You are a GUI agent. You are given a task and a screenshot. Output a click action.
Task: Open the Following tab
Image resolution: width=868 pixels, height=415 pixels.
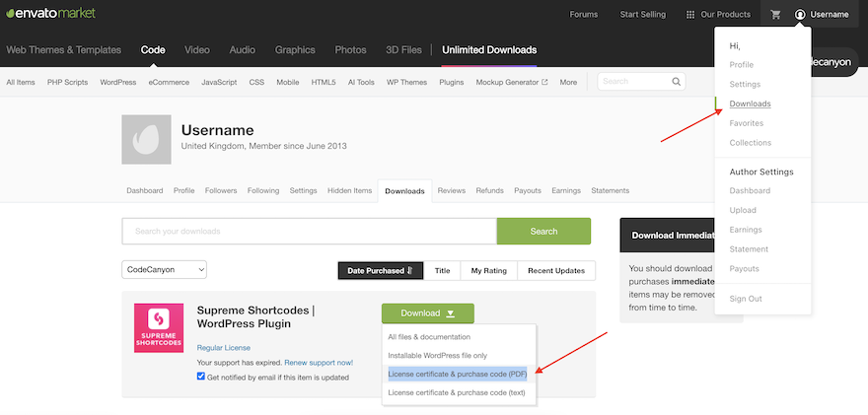(x=263, y=190)
